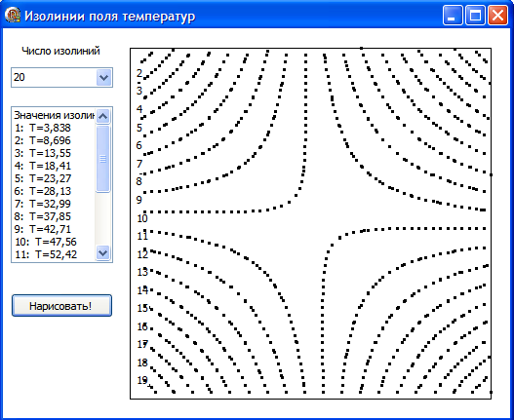Screen dimensions: 514x420
Task: Maximize the application window
Action: (x=475, y=15)
